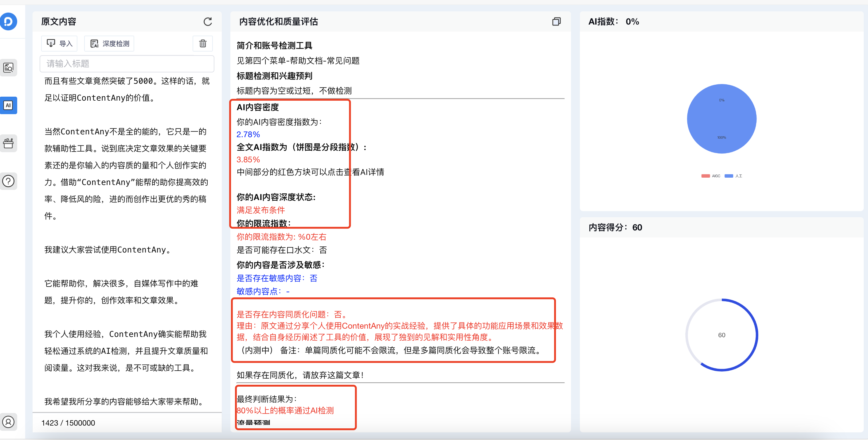Open the user account icon
The image size is (868, 440).
click(8, 422)
